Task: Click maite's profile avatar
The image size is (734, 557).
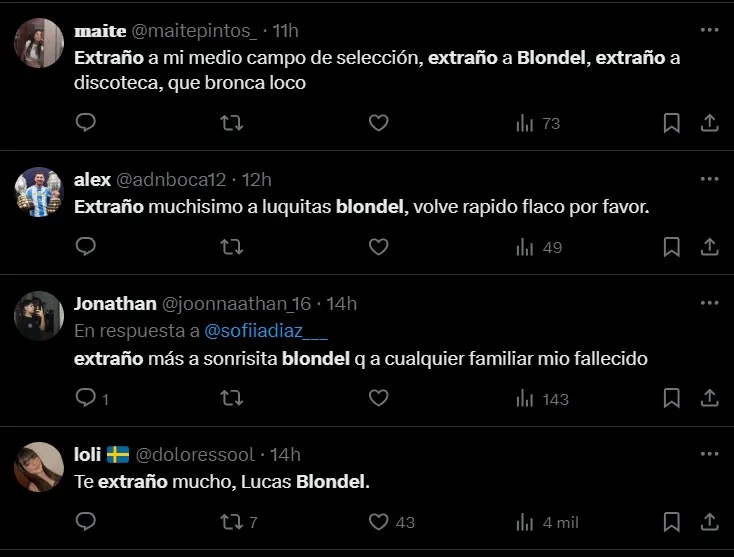Action: pyautogui.click(x=39, y=44)
